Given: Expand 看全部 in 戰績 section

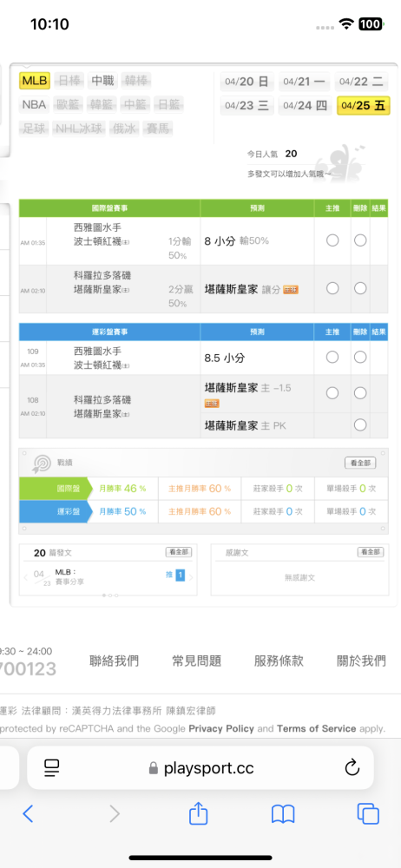Looking at the screenshot, I should point(360,463).
